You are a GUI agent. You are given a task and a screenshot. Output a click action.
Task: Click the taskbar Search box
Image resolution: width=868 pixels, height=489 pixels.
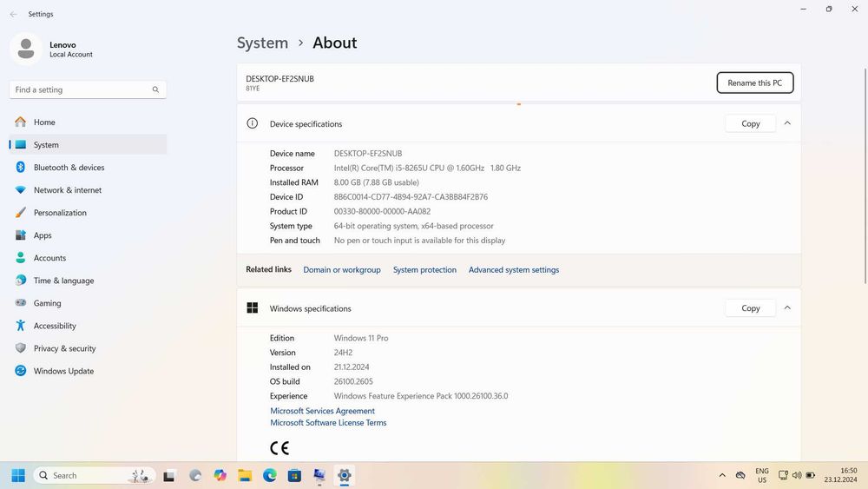94,475
